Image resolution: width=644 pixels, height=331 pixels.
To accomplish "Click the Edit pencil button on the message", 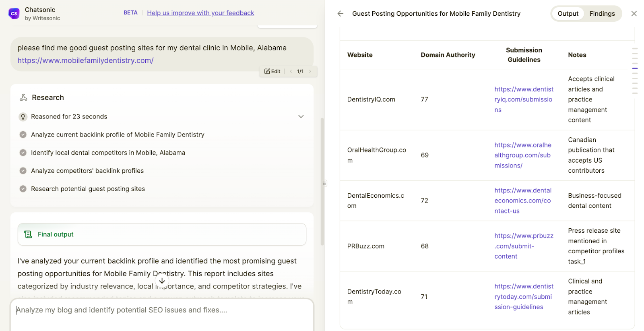I will (272, 71).
